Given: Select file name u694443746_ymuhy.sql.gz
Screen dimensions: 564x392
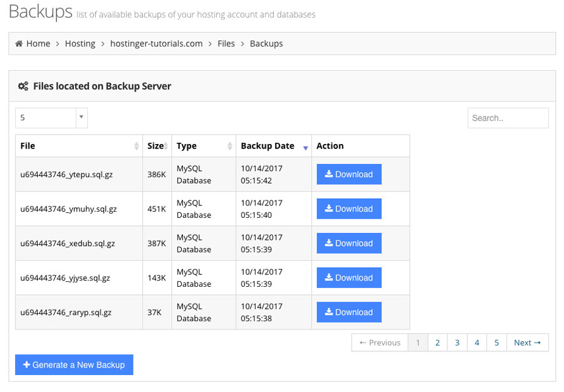Looking at the screenshot, I should [68, 209].
